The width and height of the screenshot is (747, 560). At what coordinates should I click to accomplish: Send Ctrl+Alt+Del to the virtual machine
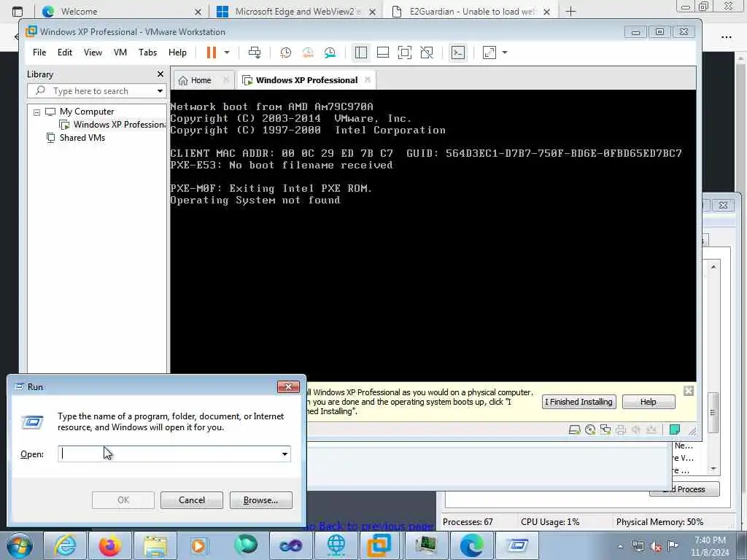[x=255, y=52]
